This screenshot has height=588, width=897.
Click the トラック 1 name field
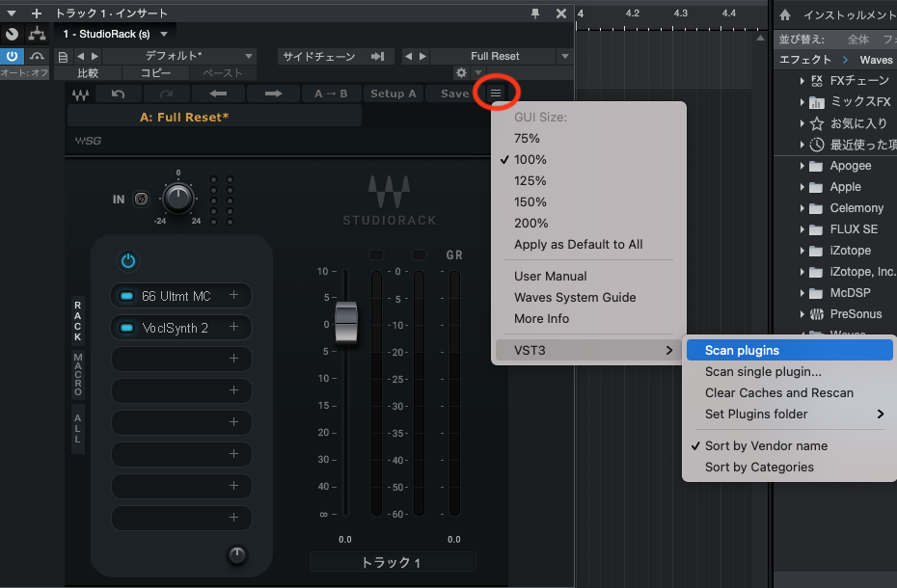tap(393, 562)
